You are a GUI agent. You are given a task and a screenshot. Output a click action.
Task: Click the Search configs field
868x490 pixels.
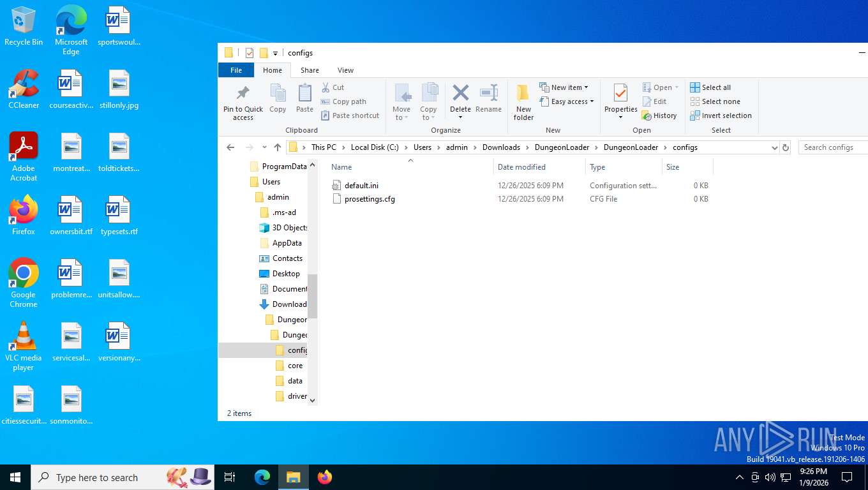[832, 147]
